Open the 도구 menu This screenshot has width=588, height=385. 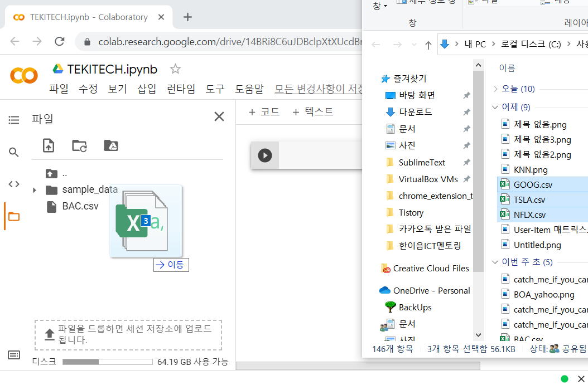point(215,89)
